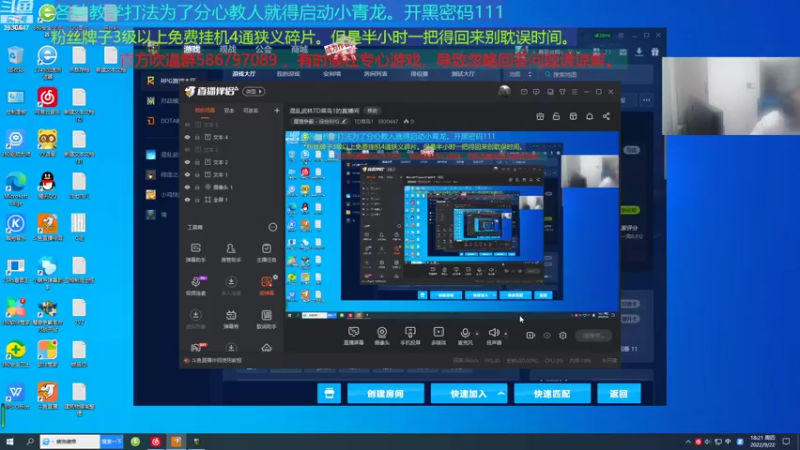Open the QQ penguin desktop icon
This screenshot has width=800, height=450.
tap(47, 185)
